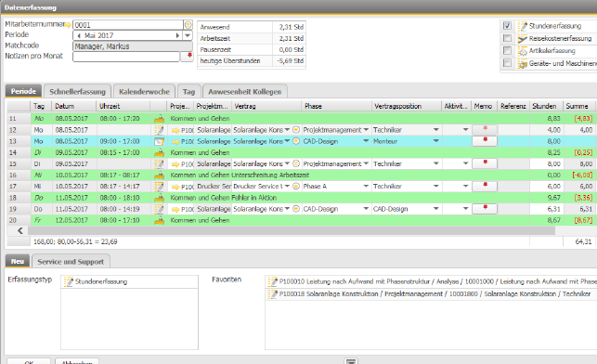Click time entry icon in row 15
This screenshot has width=597, height=364.
pos(159,164)
